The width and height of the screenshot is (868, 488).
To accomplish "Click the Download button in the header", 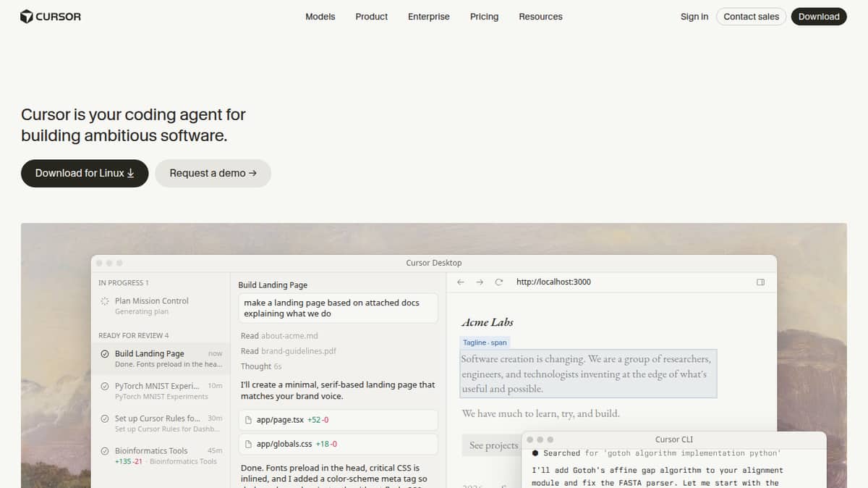I will pyautogui.click(x=819, y=17).
